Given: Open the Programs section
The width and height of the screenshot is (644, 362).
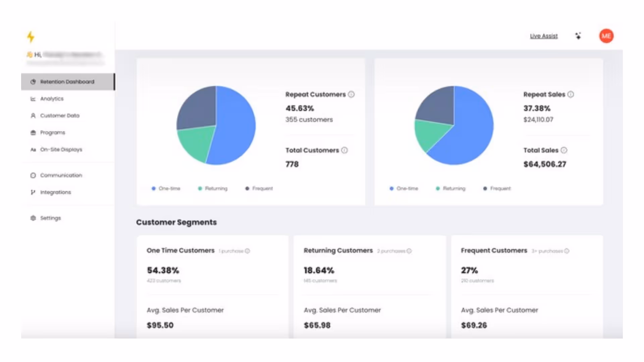Looking at the screenshot, I should click(52, 133).
